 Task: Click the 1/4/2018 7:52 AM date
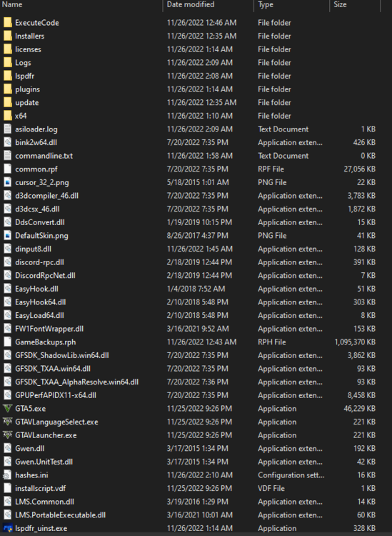tap(196, 289)
